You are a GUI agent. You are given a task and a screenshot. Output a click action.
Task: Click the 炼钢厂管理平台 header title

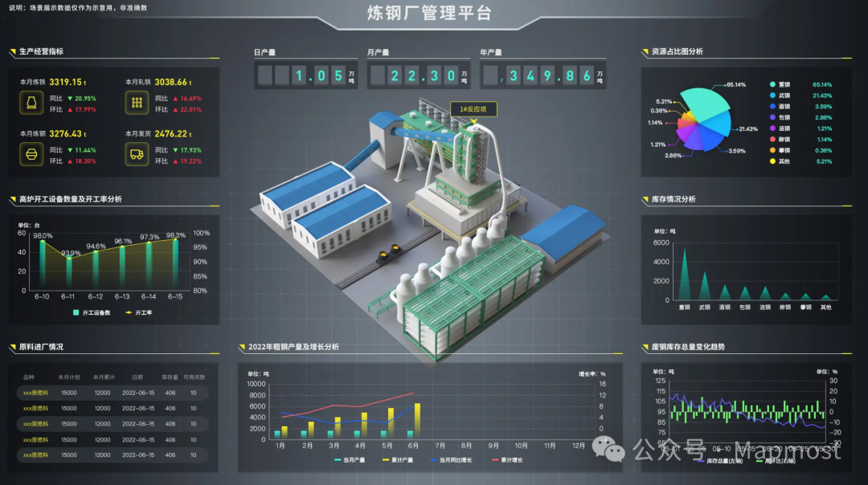[429, 13]
